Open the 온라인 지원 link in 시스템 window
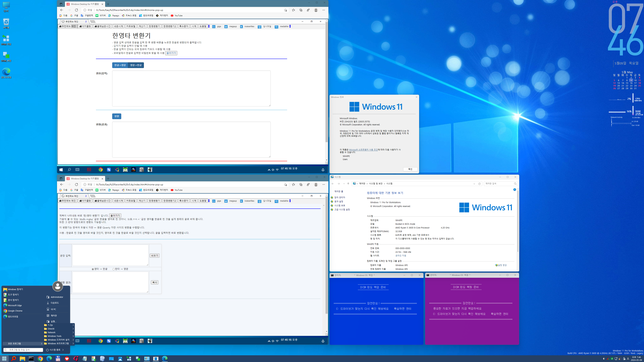Screen dimensions: 644x362 [x=401, y=256]
